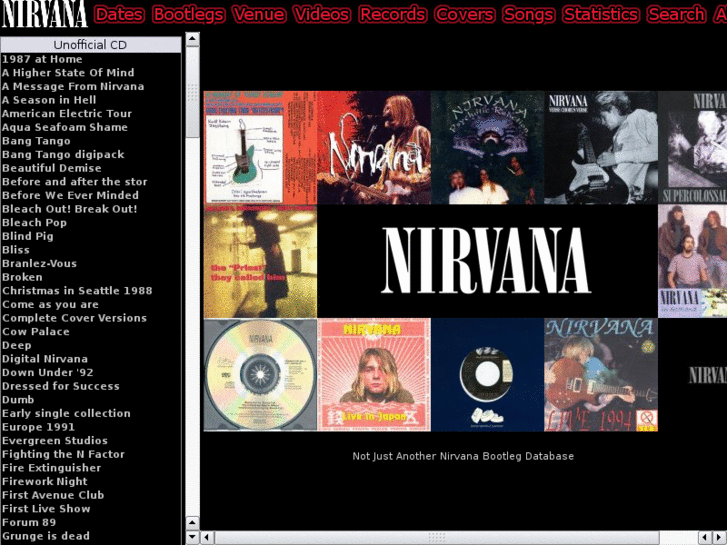727x545 pixels.
Task: Click the scroll up arrow above covers
Action: coord(193,39)
